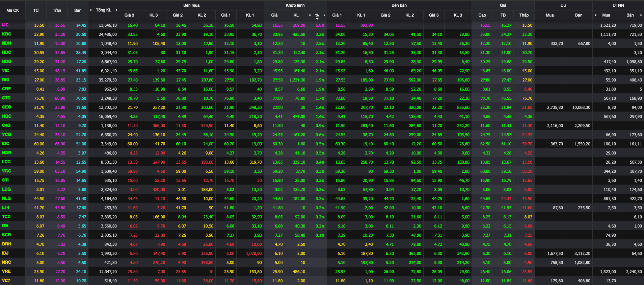Click the KL 3 header under Bên bán
This screenshot has height=285, width=644.
pyautogui.click(x=458, y=15)
